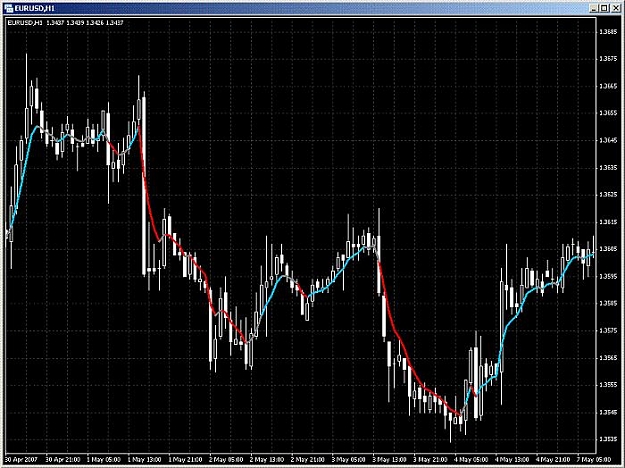625x468 pixels.
Task: Click the 1.3575 price label
Action: [608, 330]
